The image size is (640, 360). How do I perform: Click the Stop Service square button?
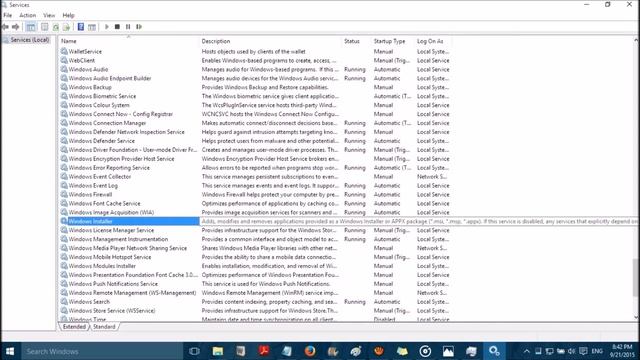click(117, 27)
